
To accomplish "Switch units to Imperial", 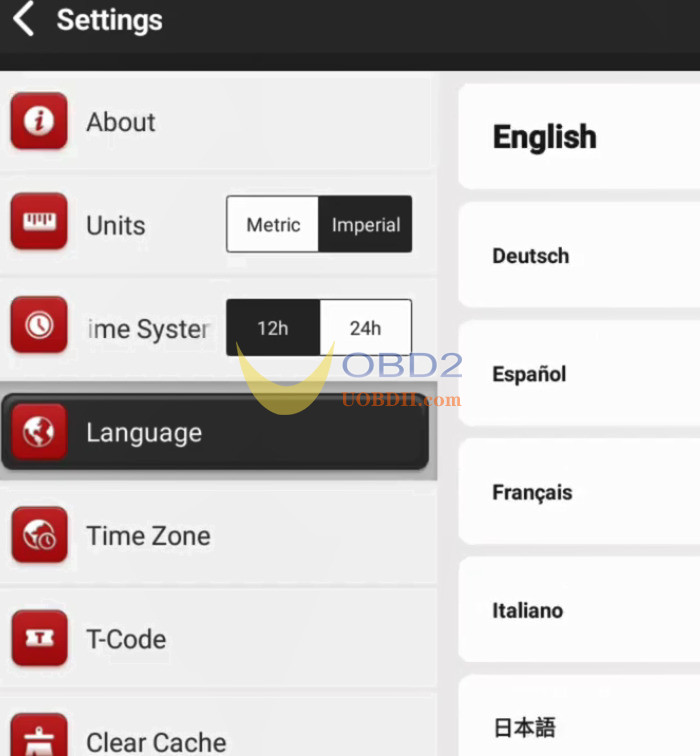I will coord(365,224).
